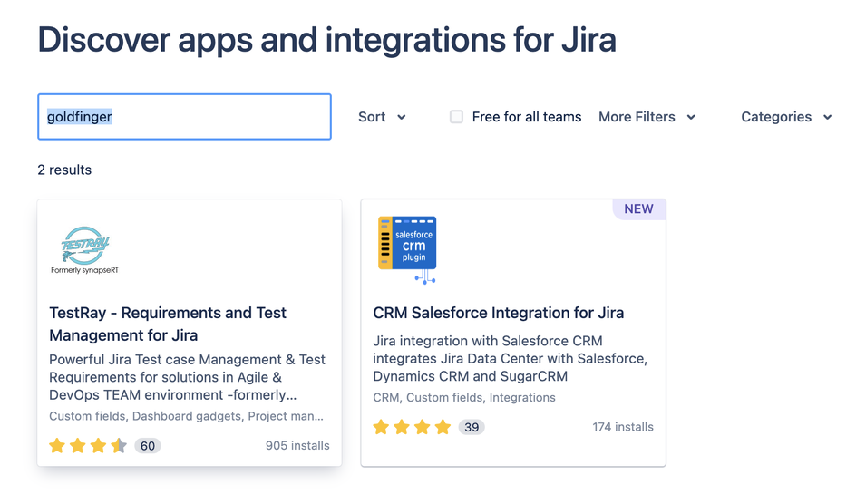Click the search field containing goldfinger
The width and height of the screenshot is (856, 504).
184,117
